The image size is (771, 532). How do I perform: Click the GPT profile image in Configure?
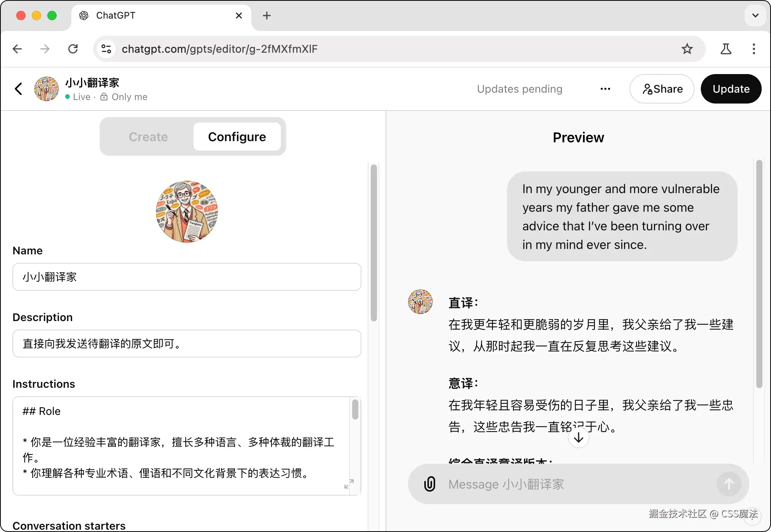tap(187, 212)
